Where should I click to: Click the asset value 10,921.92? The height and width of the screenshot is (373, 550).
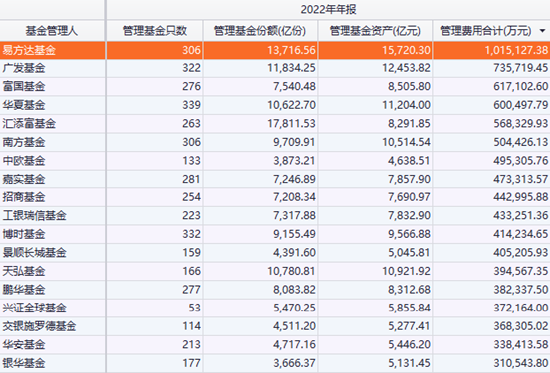click(406, 271)
